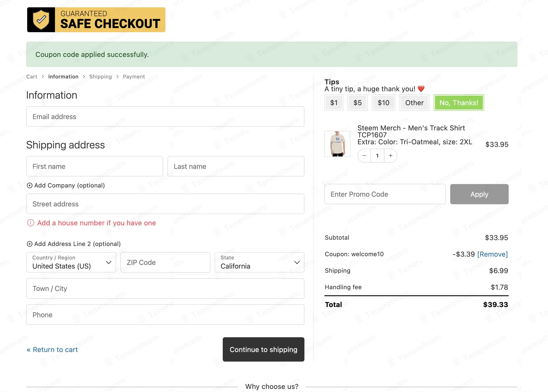The image size is (548, 392).
Task: Click the info icon near house number warning
Action: point(30,223)
